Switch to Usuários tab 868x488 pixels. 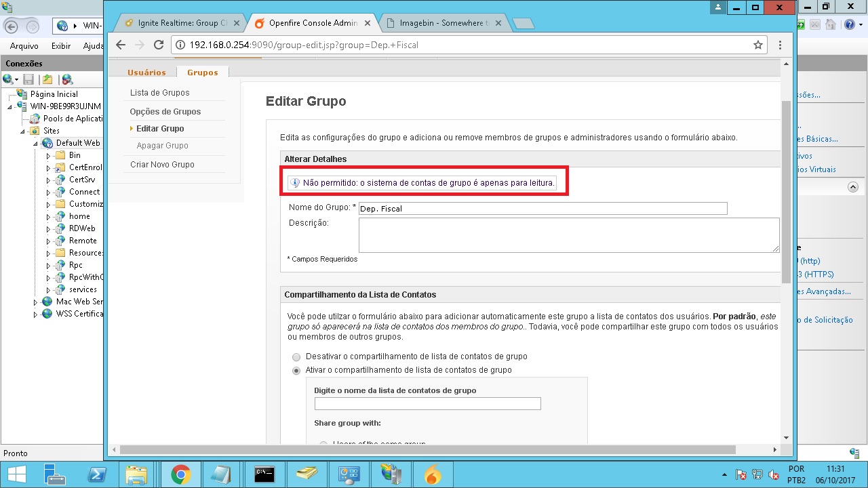point(146,73)
